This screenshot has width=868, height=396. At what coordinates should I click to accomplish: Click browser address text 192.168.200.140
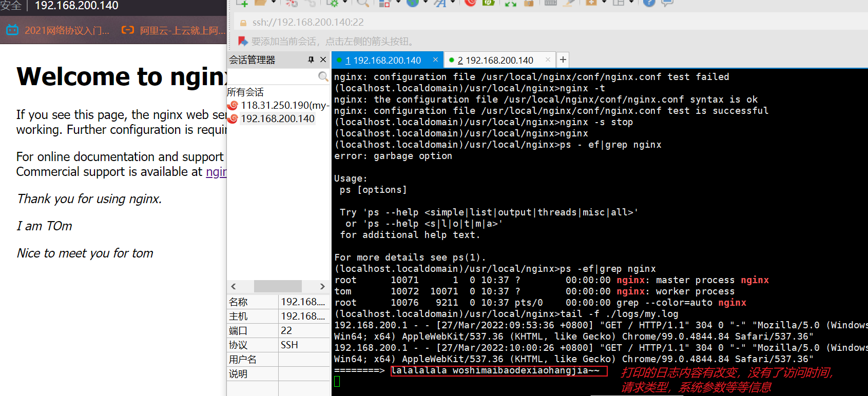(76, 6)
